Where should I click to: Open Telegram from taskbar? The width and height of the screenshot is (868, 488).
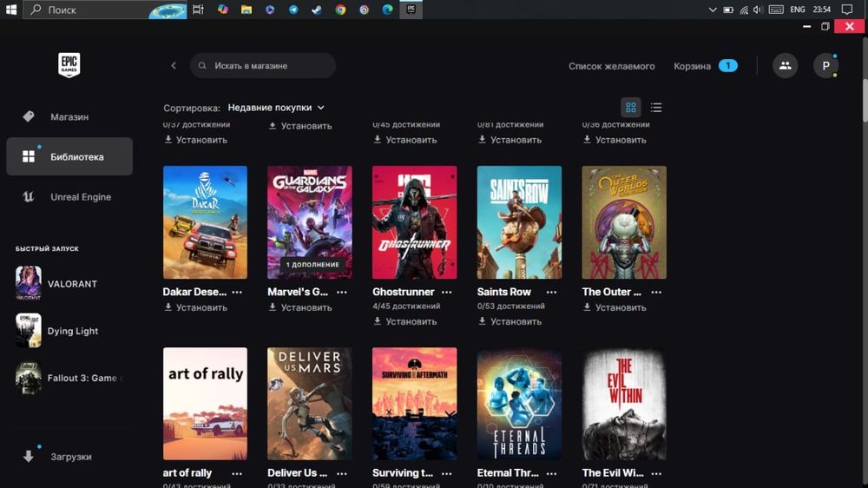(293, 10)
